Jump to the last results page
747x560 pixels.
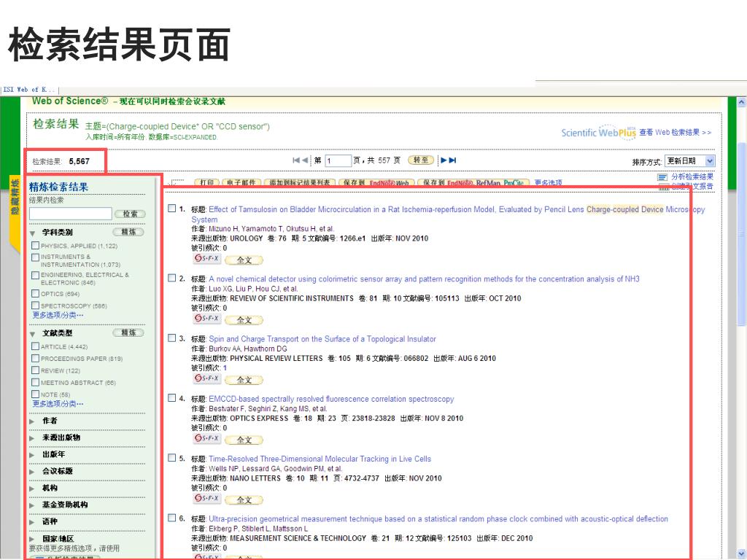pyautogui.click(x=452, y=160)
